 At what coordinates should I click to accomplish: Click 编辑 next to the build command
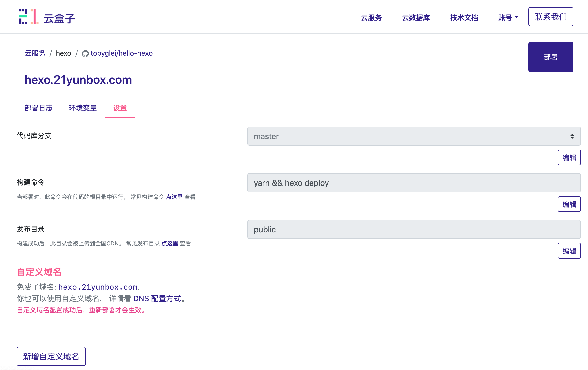coord(569,204)
